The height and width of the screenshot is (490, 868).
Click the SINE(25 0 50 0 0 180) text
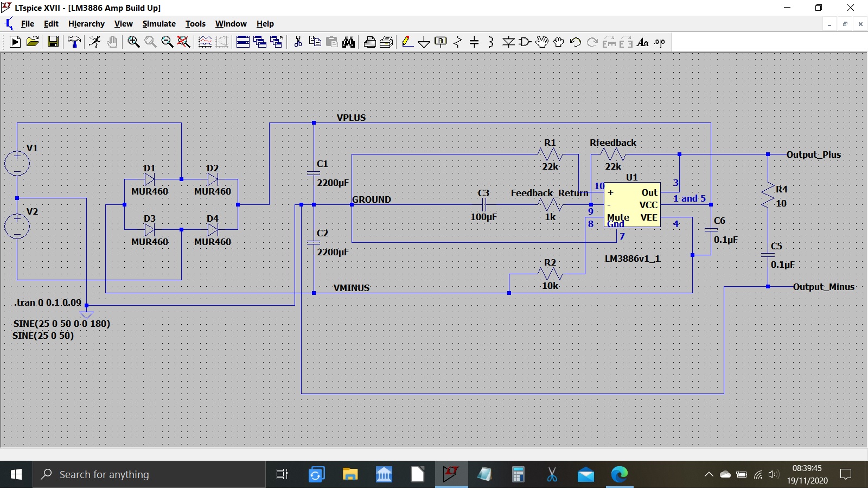(61, 324)
